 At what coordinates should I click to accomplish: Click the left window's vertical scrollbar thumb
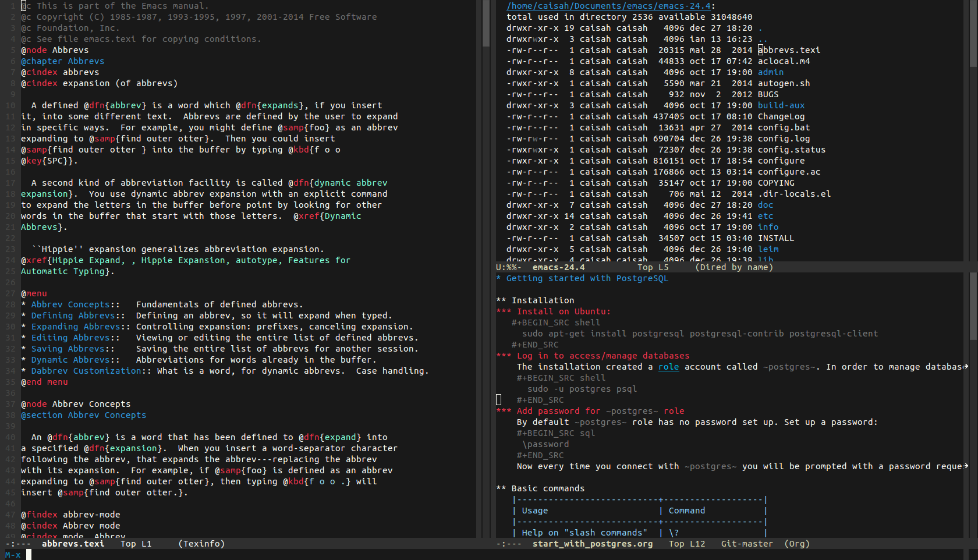(x=486, y=24)
